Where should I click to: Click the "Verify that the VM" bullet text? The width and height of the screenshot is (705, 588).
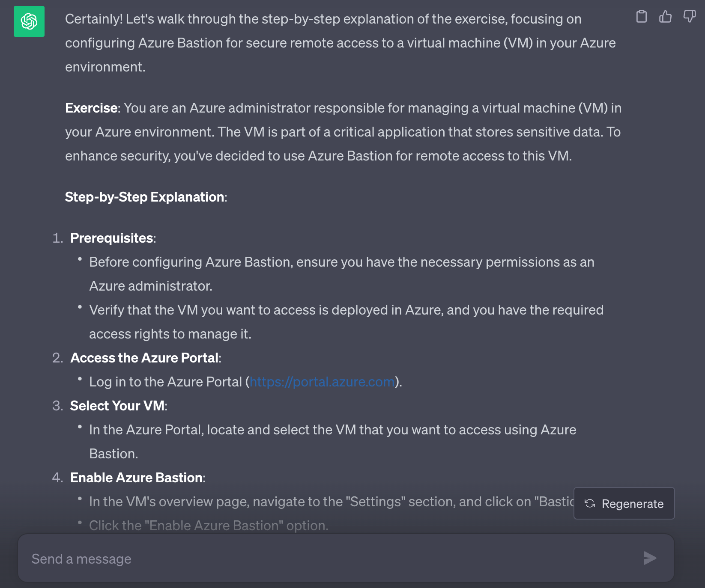point(346,310)
